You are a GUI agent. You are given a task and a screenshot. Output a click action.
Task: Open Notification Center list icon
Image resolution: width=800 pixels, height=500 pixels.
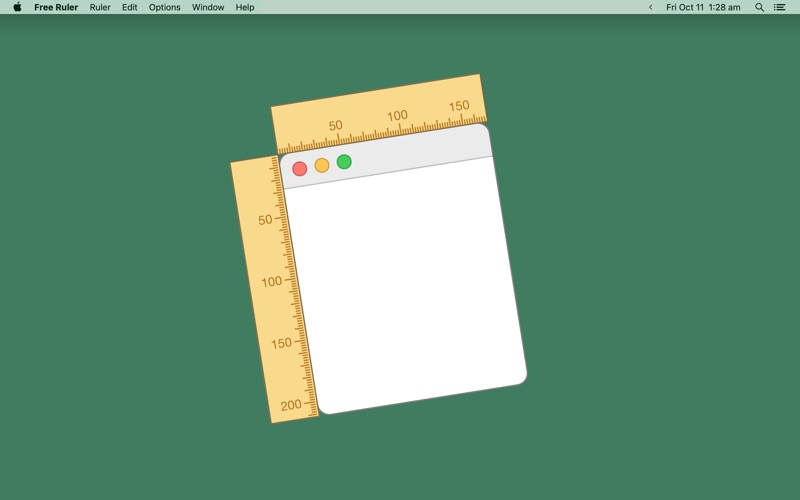pos(779,7)
